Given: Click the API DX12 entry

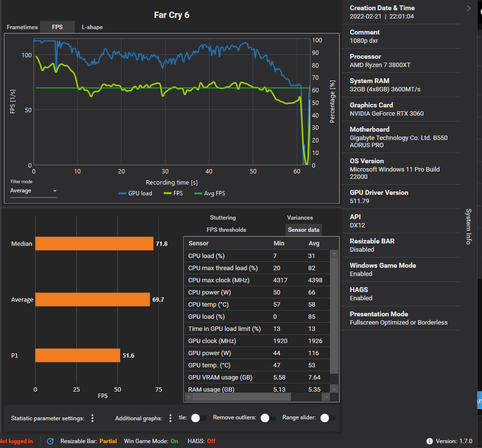Looking at the screenshot, I should pos(401,221).
